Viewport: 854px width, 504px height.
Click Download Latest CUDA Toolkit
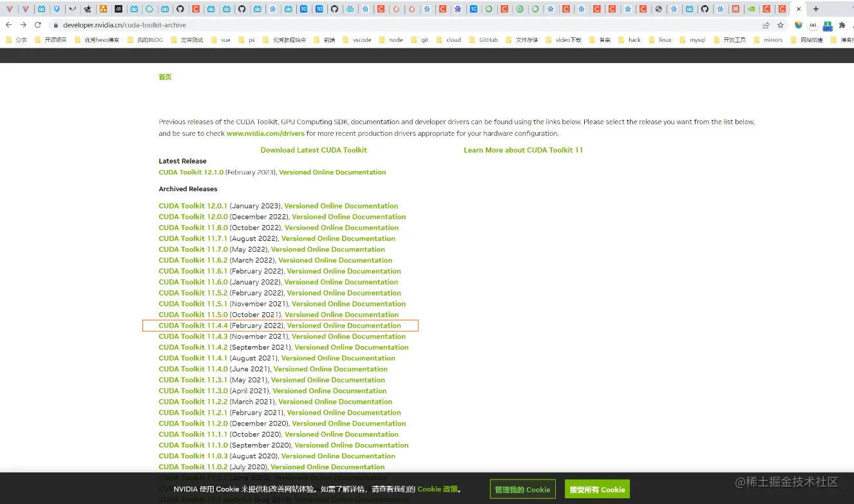click(x=314, y=150)
